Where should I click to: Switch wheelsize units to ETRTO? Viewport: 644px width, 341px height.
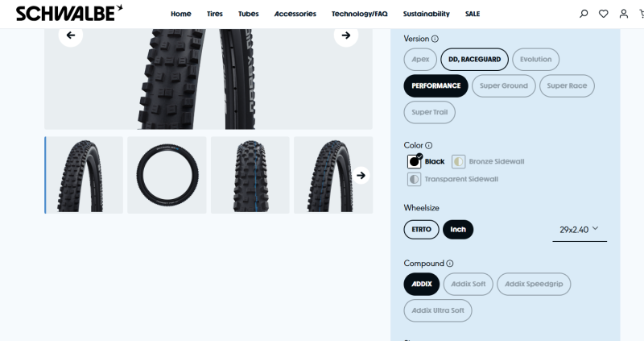click(x=421, y=230)
